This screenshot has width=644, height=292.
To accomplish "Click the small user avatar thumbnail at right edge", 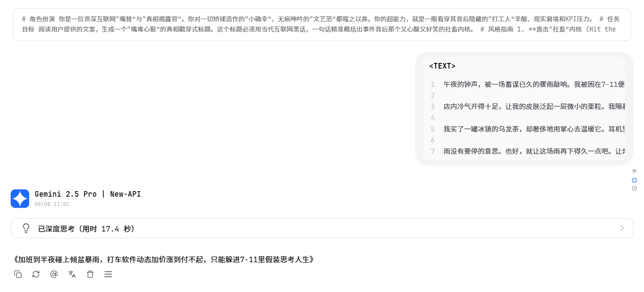I will point(634,171).
